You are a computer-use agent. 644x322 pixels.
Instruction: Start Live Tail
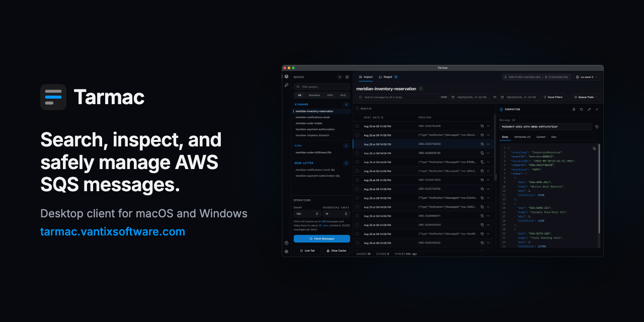[x=307, y=251]
